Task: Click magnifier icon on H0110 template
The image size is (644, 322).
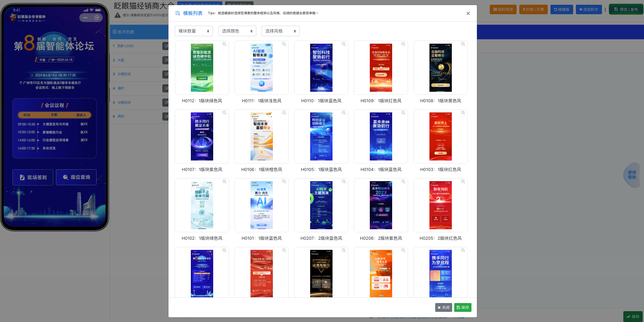Action: coord(344,44)
